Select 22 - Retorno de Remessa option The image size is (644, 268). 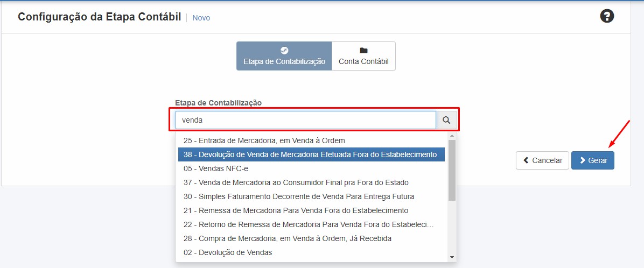point(308,224)
